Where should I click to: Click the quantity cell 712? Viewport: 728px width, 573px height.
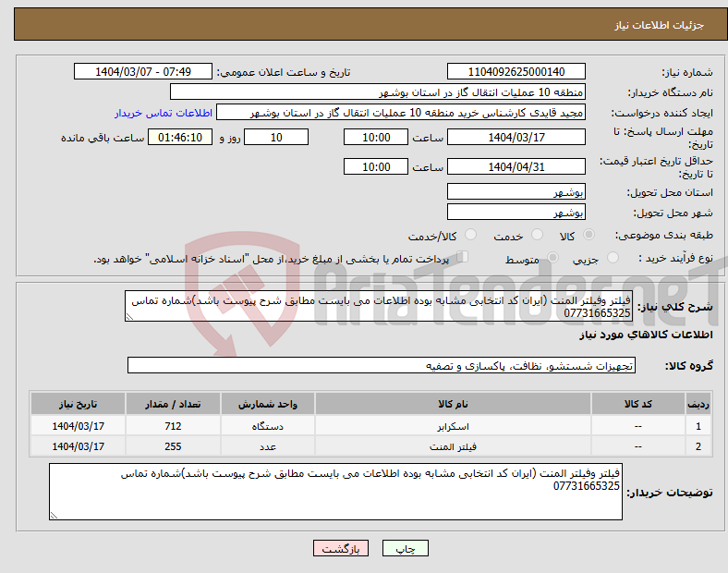(173, 426)
